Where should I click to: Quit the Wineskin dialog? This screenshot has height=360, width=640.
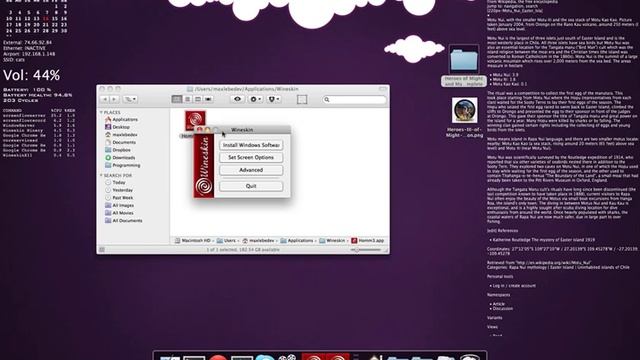point(251,186)
